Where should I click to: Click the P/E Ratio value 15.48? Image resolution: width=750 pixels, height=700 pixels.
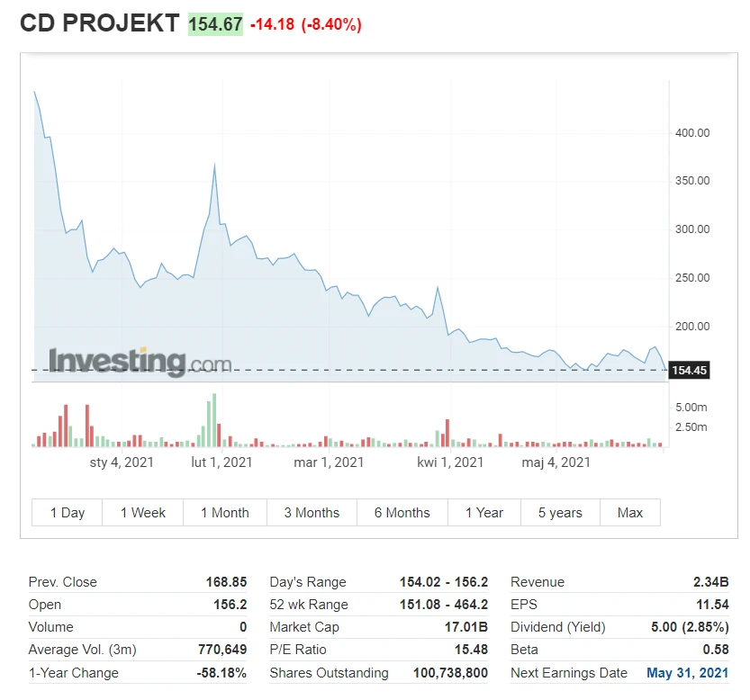click(471, 650)
